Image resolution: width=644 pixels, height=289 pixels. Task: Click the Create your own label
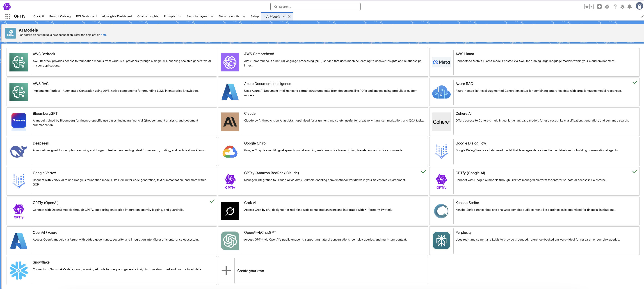pos(251,271)
